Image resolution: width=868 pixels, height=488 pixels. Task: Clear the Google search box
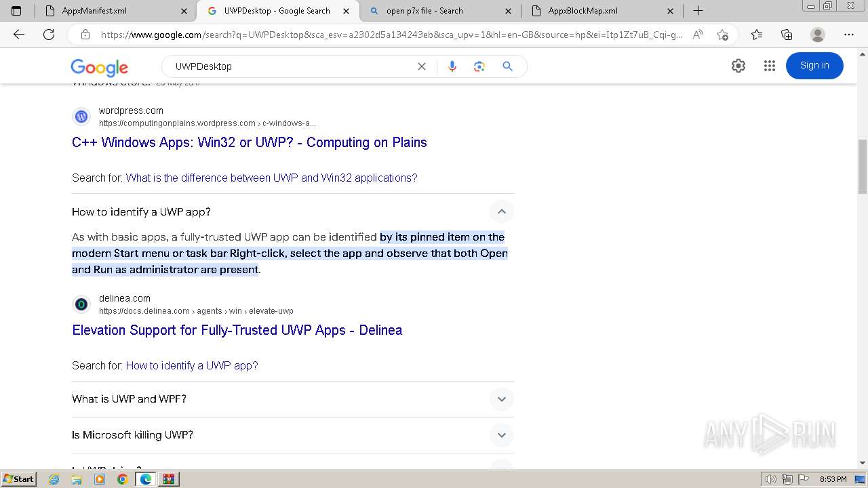[x=422, y=66]
